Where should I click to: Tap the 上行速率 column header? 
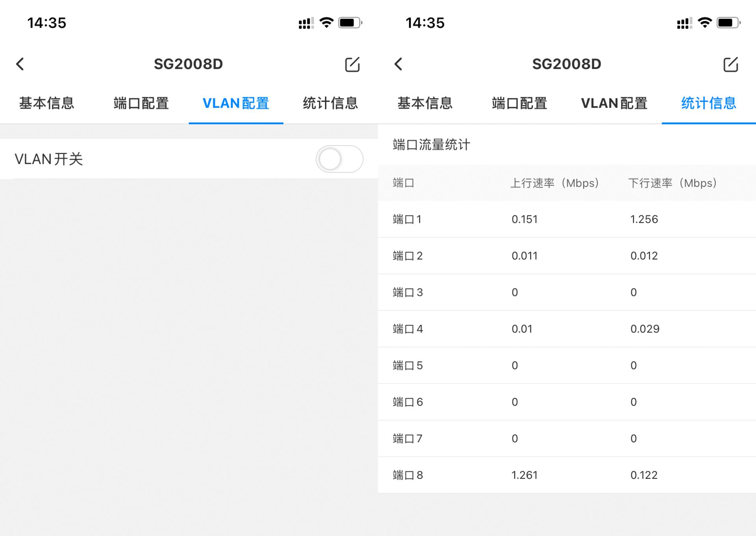pos(554,183)
